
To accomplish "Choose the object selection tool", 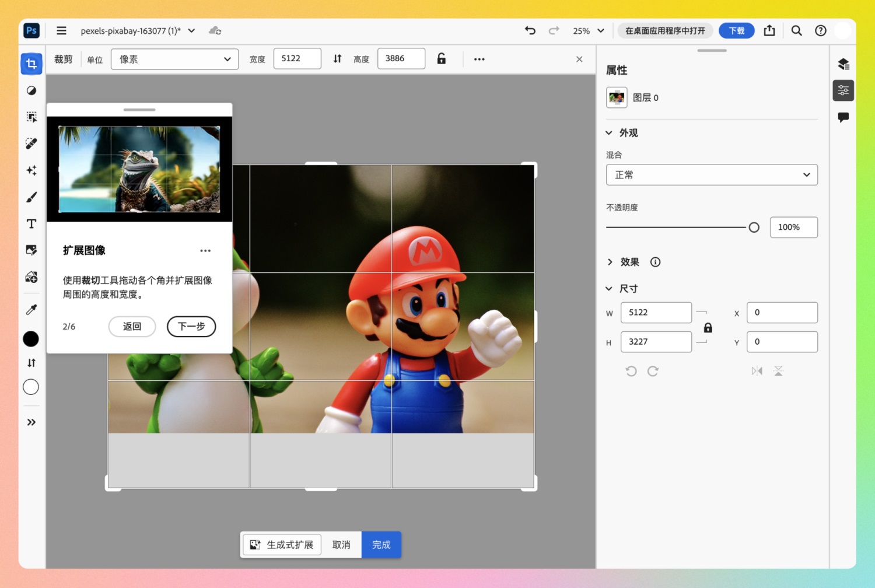I will click(x=32, y=117).
